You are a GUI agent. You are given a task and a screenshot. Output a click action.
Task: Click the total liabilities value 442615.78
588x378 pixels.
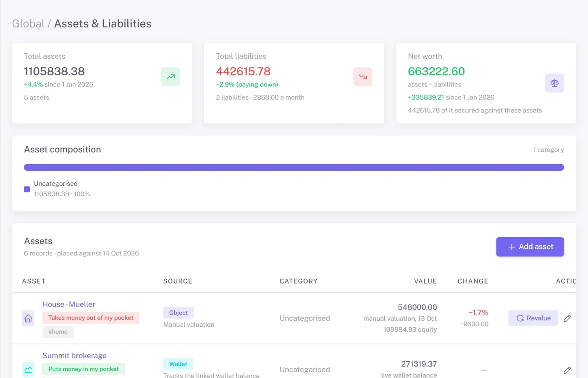pyautogui.click(x=243, y=71)
